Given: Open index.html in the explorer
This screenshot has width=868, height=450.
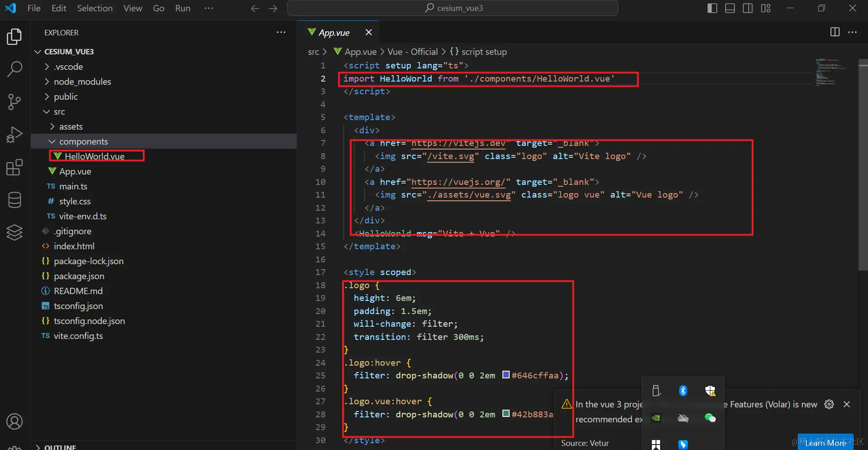Looking at the screenshot, I should (x=74, y=246).
